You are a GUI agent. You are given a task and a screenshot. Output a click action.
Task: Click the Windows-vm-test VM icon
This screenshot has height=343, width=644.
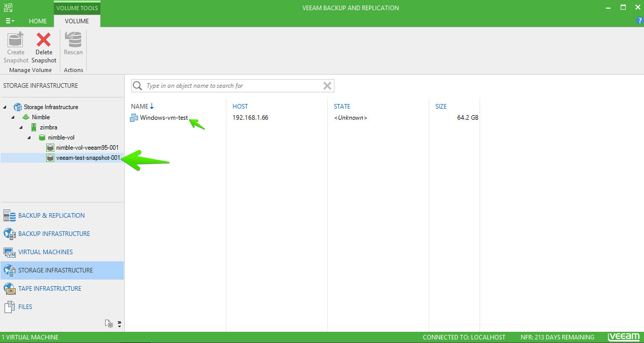(x=134, y=118)
